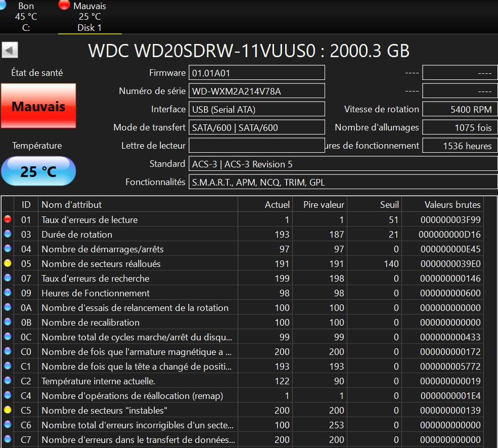Click the yellow status icon for attribute 05
Viewport: 498px width, 448px height.
(8, 263)
